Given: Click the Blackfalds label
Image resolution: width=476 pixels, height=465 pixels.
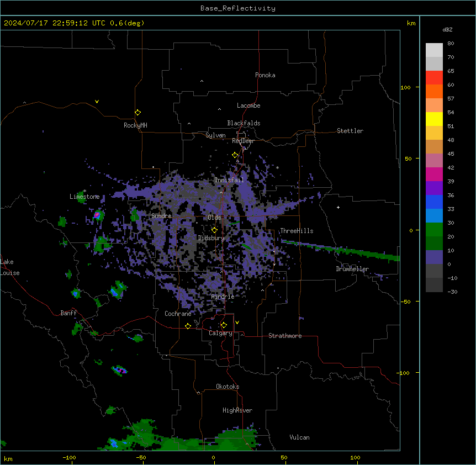Looking at the screenshot, I should click(244, 123).
